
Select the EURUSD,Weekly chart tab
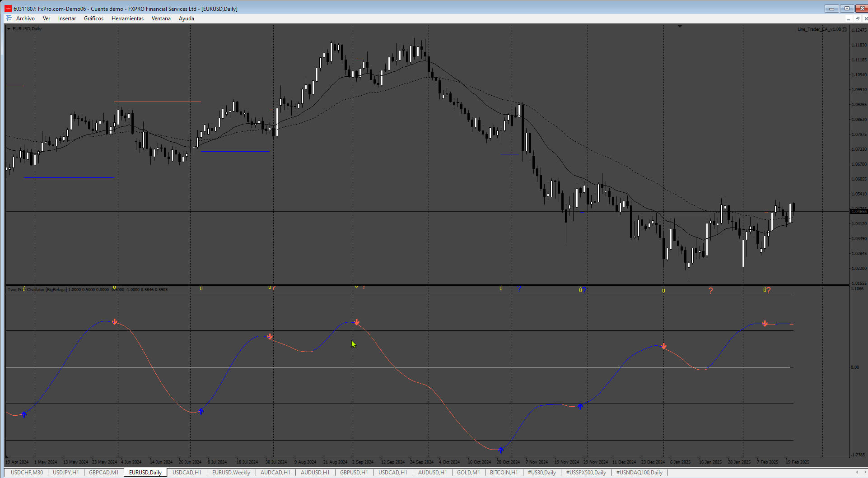pyautogui.click(x=231, y=473)
